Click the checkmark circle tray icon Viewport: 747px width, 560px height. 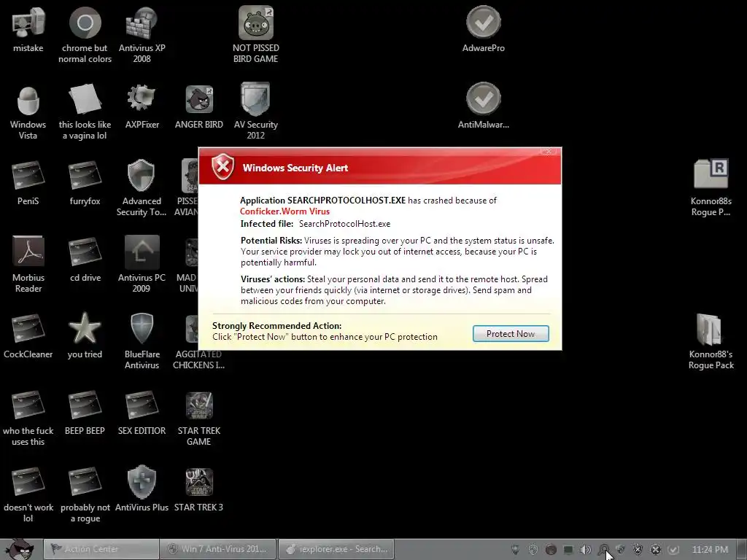pyautogui.click(x=673, y=550)
